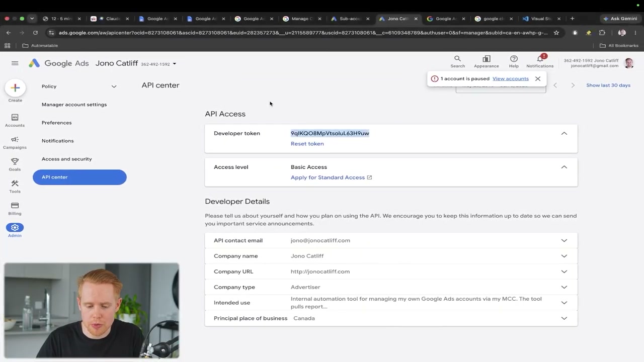Click Ask Gemini button
The height and width of the screenshot is (362, 644).
click(620, 19)
